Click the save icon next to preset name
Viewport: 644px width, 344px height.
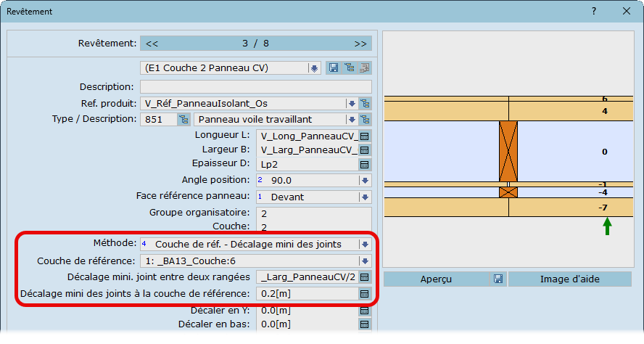click(x=334, y=68)
